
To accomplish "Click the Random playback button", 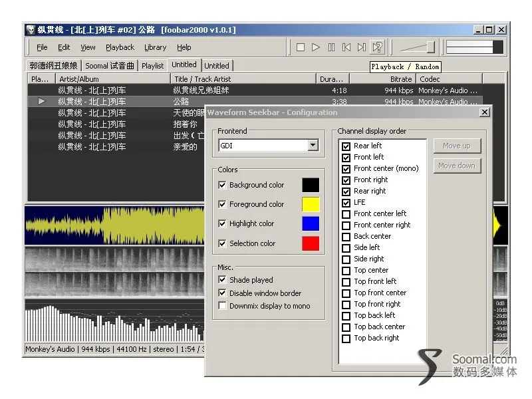I will [x=377, y=47].
